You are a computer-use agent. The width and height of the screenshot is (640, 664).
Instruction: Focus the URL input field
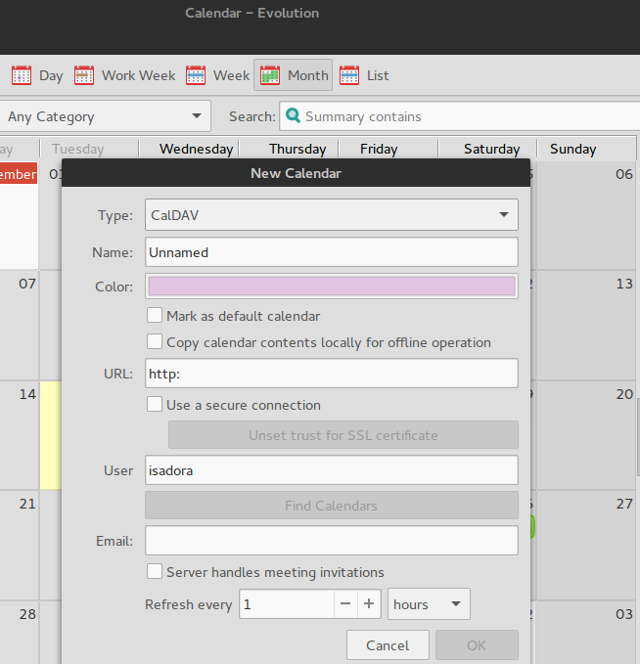coord(332,373)
